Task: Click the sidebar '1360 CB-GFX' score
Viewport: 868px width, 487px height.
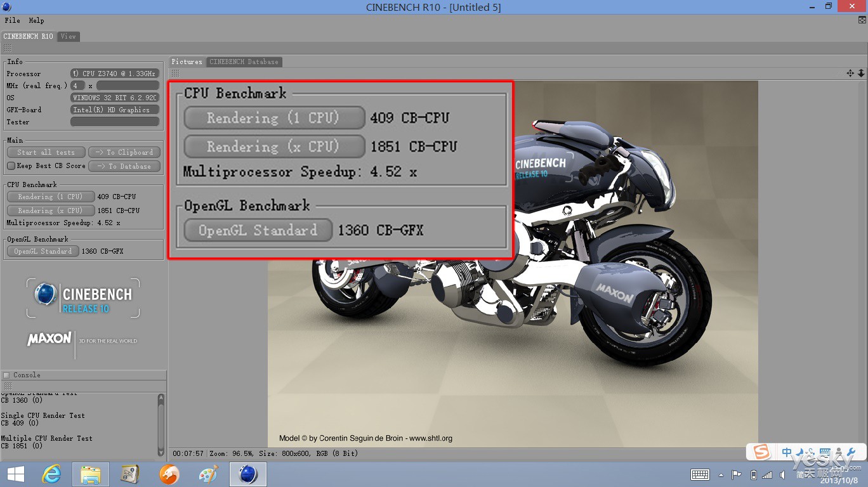Action: point(103,251)
